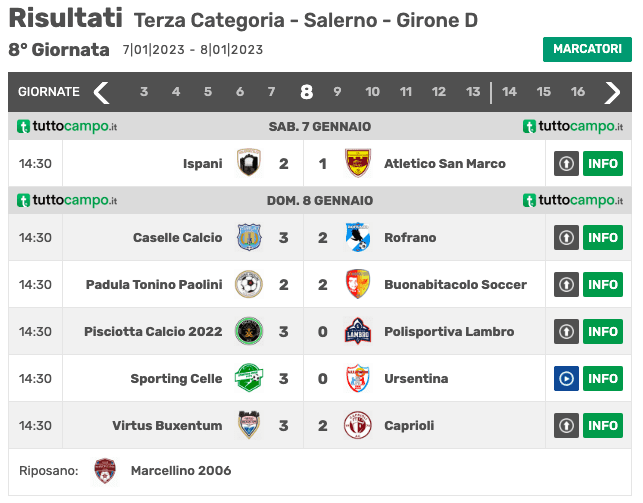The width and height of the screenshot is (643, 503).
Task: Open INFO for Padula Tonino Paolini match
Action: pos(603,285)
